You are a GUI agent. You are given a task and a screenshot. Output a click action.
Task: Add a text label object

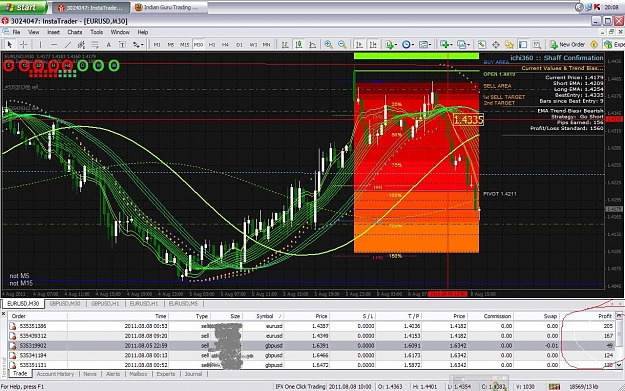coord(122,45)
